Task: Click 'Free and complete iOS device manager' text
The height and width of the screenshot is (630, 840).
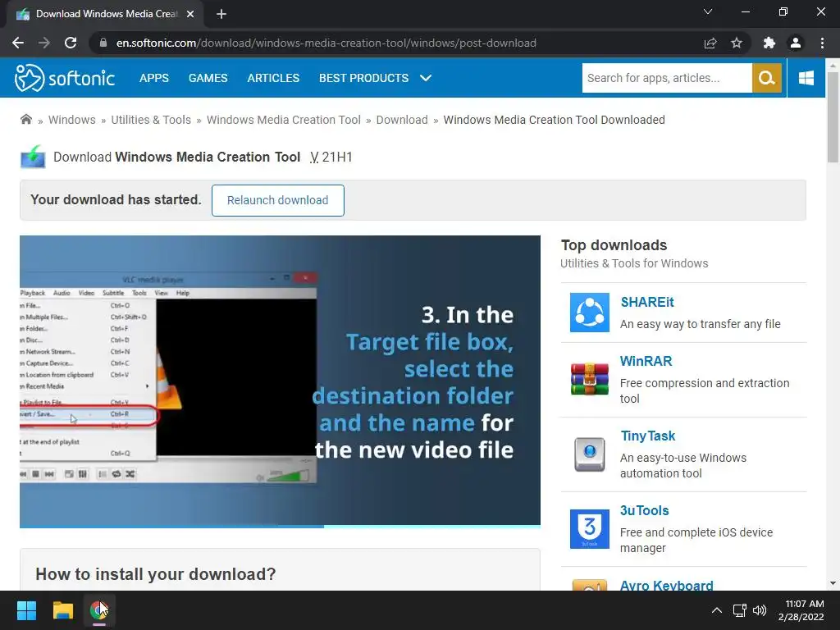Action: pos(696,540)
